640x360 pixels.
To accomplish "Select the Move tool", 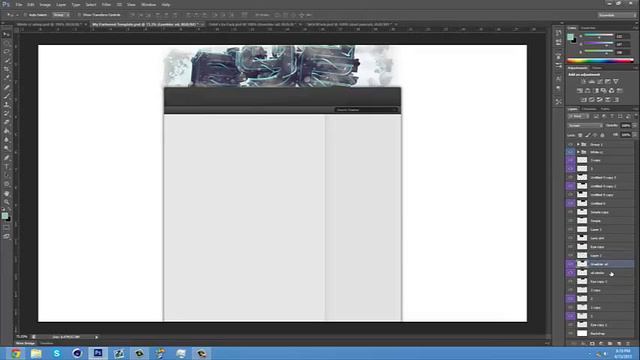I will point(7,34).
